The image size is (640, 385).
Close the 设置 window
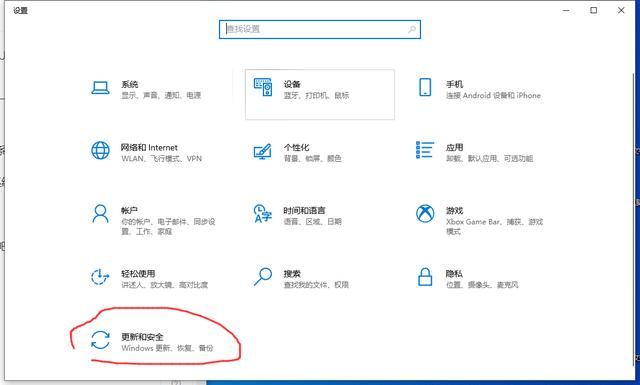tap(621, 10)
